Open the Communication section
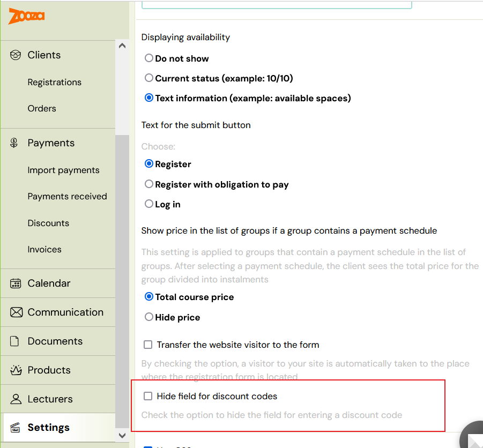The height and width of the screenshot is (448, 483). click(x=65, y=312)
